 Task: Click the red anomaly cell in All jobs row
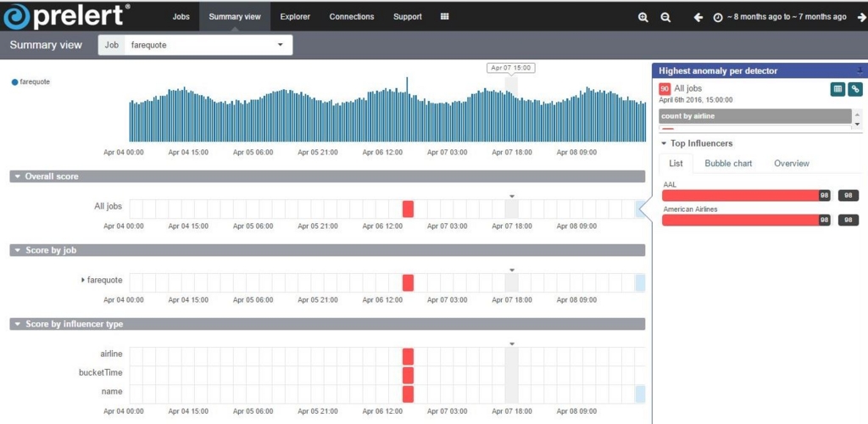[408, 209]
